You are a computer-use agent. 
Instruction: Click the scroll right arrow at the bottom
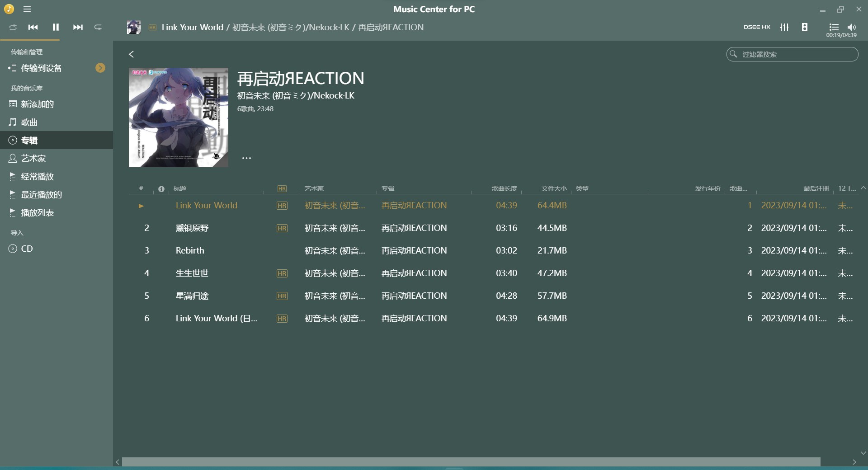(x=854, y=462)
